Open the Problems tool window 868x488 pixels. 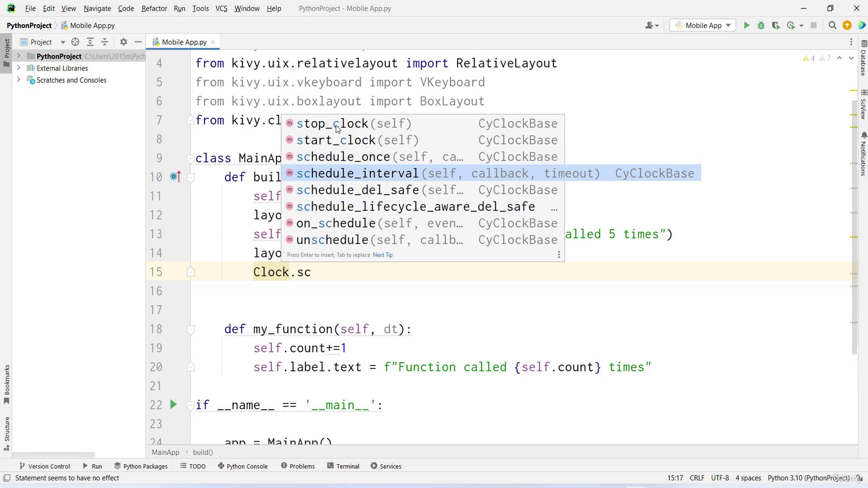[x=297, y=466]
